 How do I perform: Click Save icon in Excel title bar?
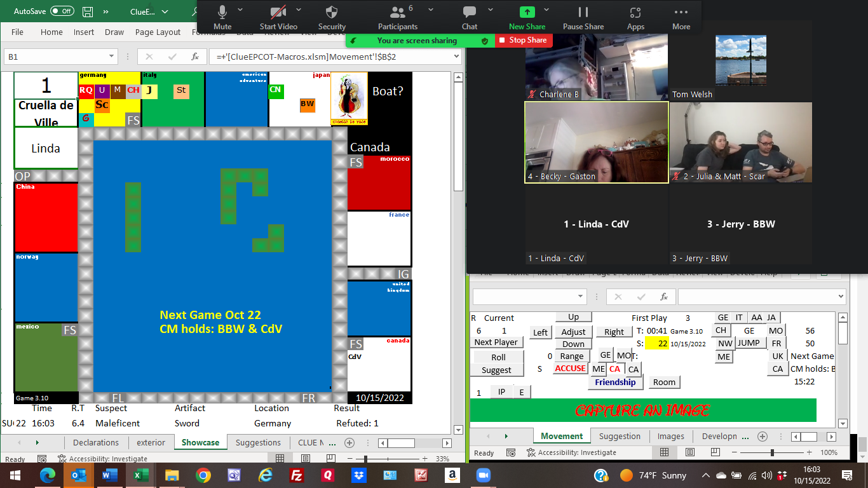click(x=88, y=11)
